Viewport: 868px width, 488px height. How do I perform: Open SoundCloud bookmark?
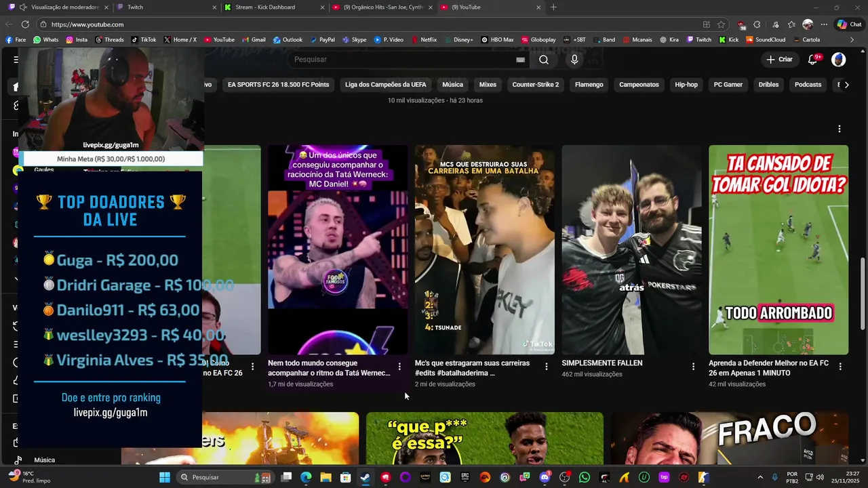click(x=766, y=40)
